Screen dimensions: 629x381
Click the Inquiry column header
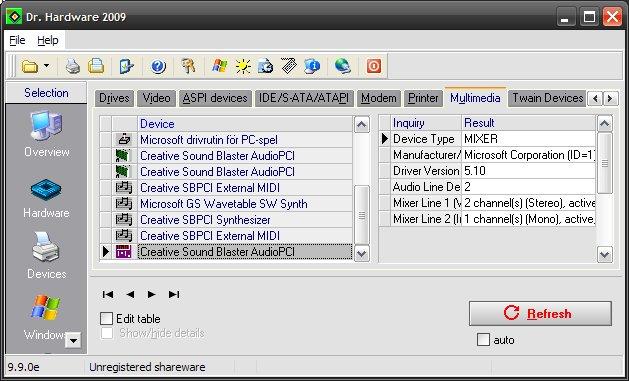click(426, 123)
